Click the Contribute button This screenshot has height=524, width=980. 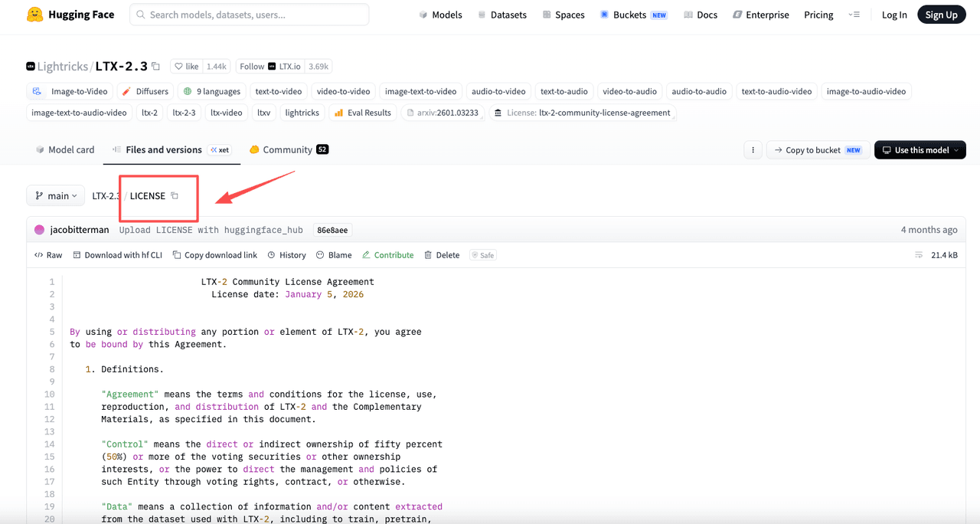click(x=387, y=255)
